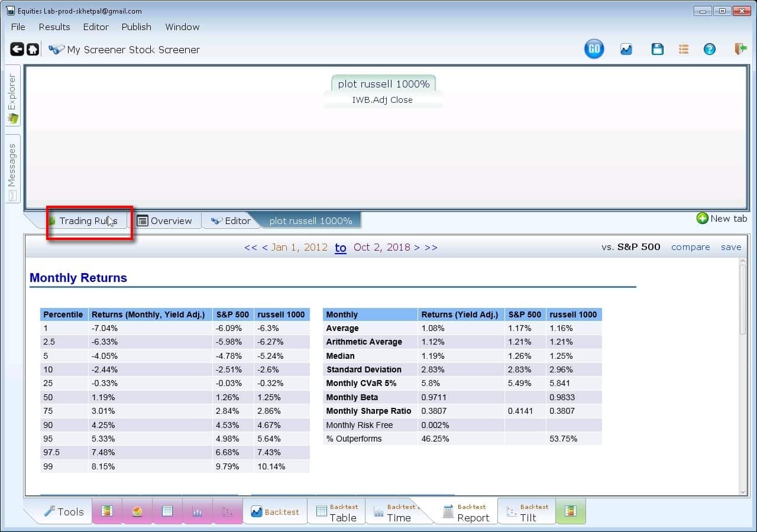The image size is (757, 532).
Task: Click the blue GO run button
Action: [594, 50]
